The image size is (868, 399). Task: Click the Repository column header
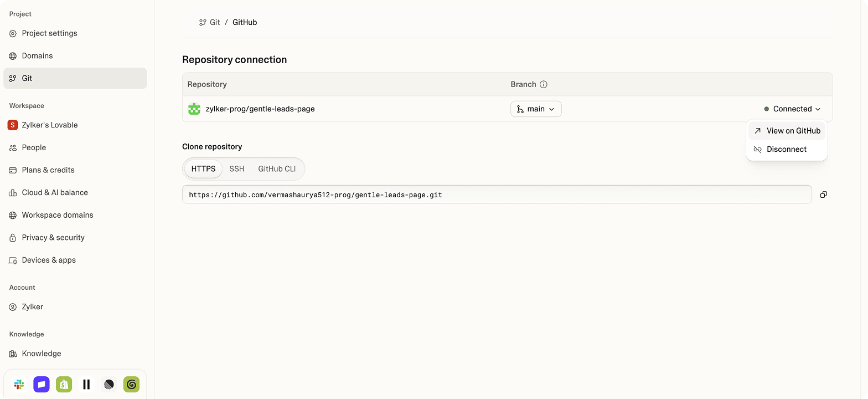point(207,84)
